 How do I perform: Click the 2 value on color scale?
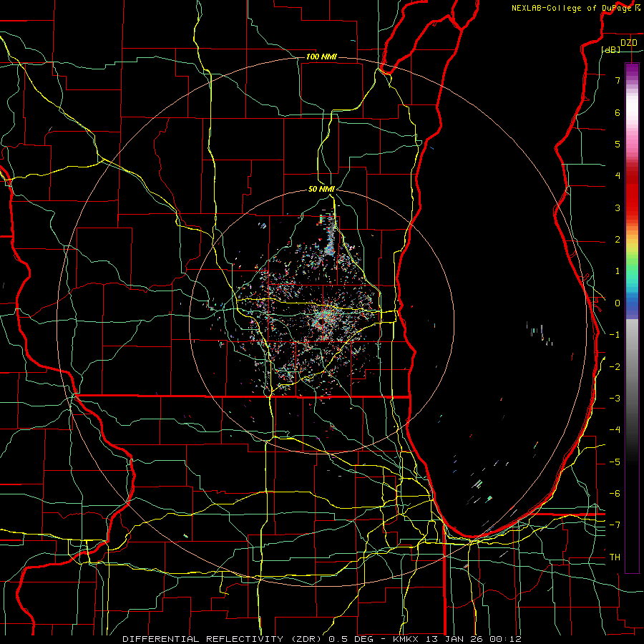618,240
